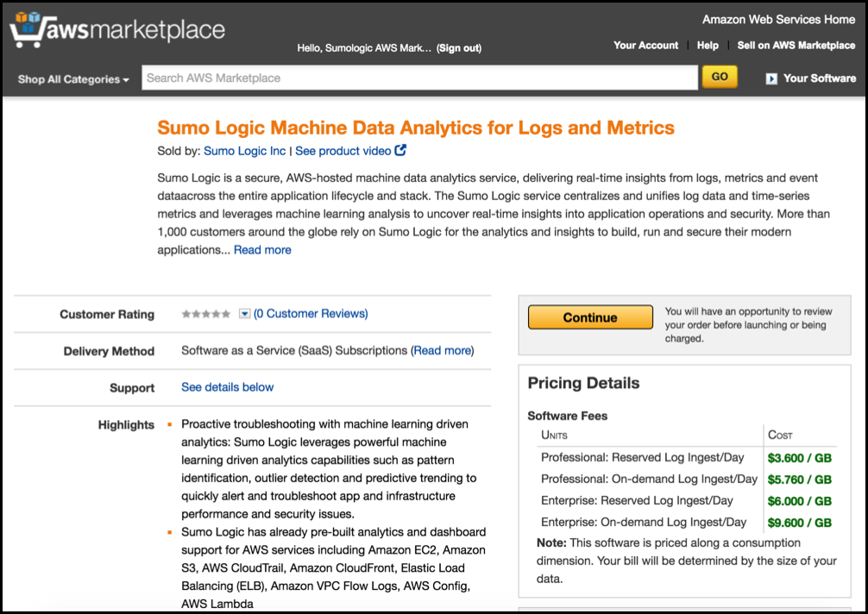Viewport: 868px width, 614px height.
Task: Click See details below under Support
Action: click(227, 387)
